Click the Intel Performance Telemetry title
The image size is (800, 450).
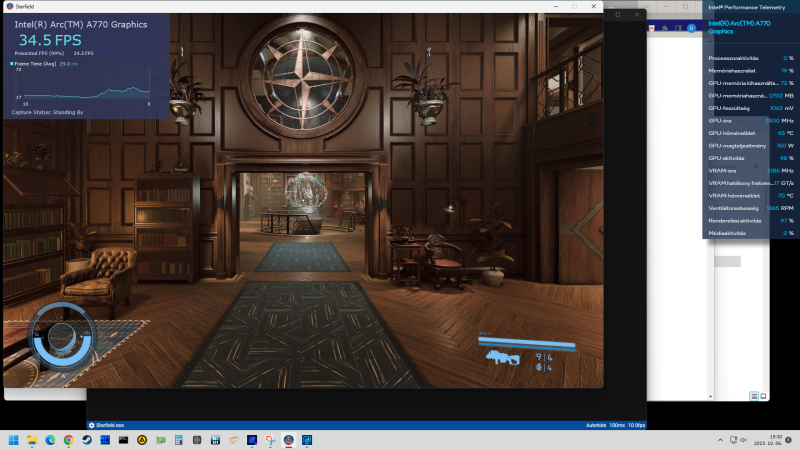pyautogui.click(x=746, y=7)
